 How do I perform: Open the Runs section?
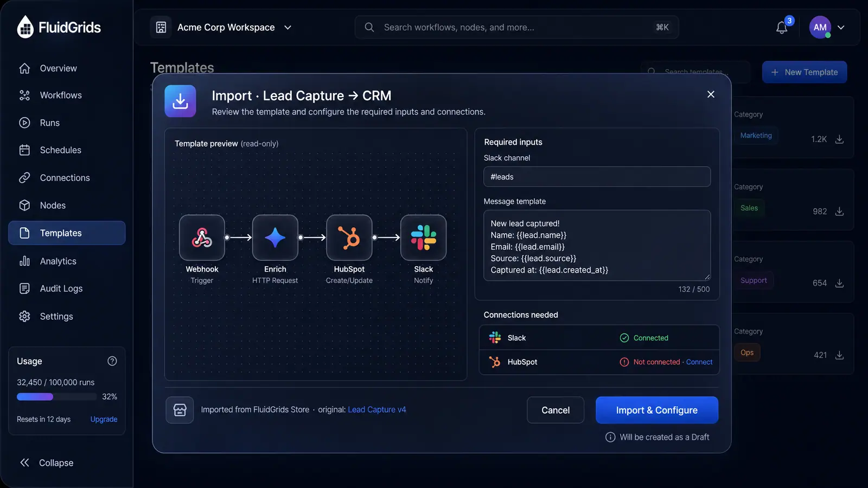67,123
